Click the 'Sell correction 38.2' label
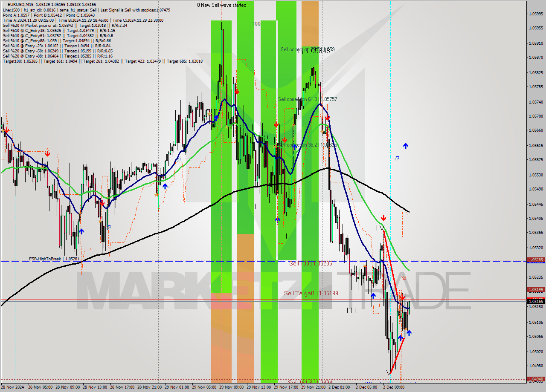 [x=308, y=145]
